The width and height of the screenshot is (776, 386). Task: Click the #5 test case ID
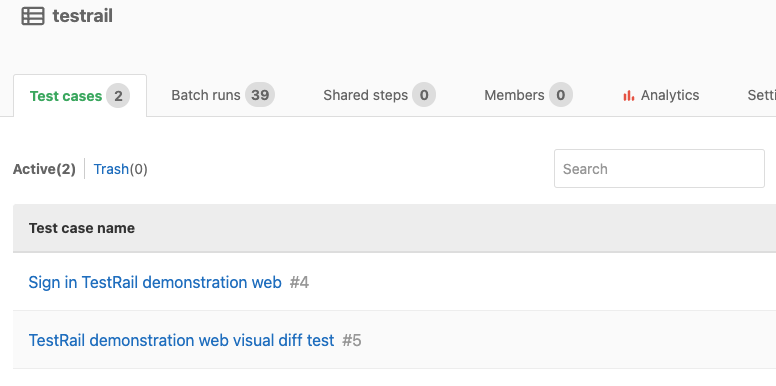[x=351, y=341]
